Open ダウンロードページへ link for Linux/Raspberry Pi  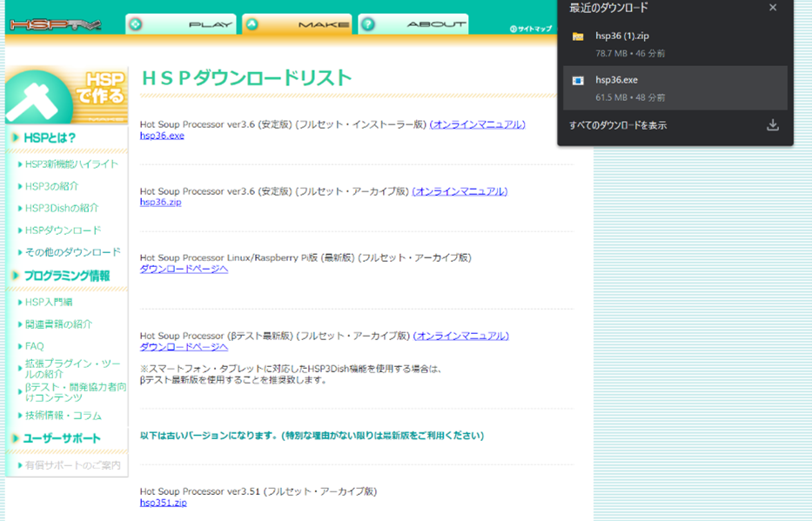(x=184, y=269)
